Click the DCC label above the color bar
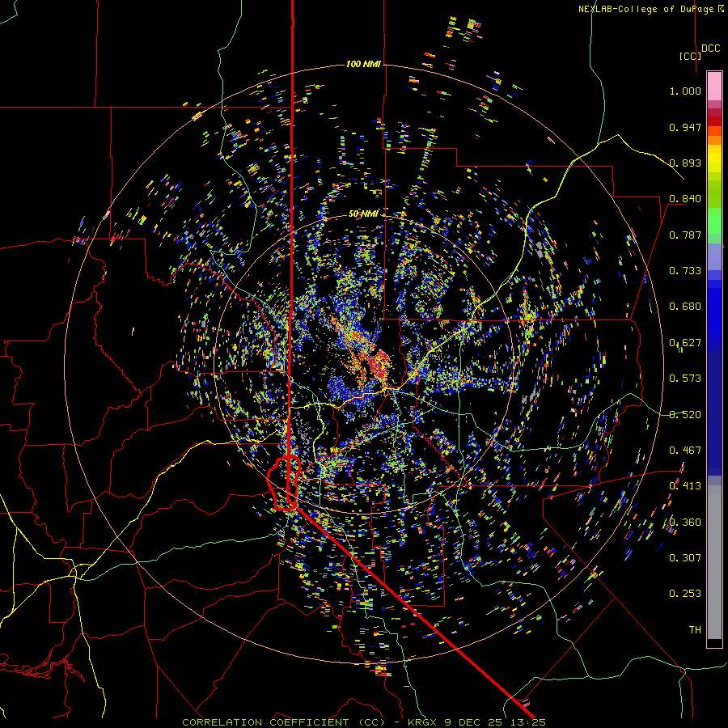 710,49
